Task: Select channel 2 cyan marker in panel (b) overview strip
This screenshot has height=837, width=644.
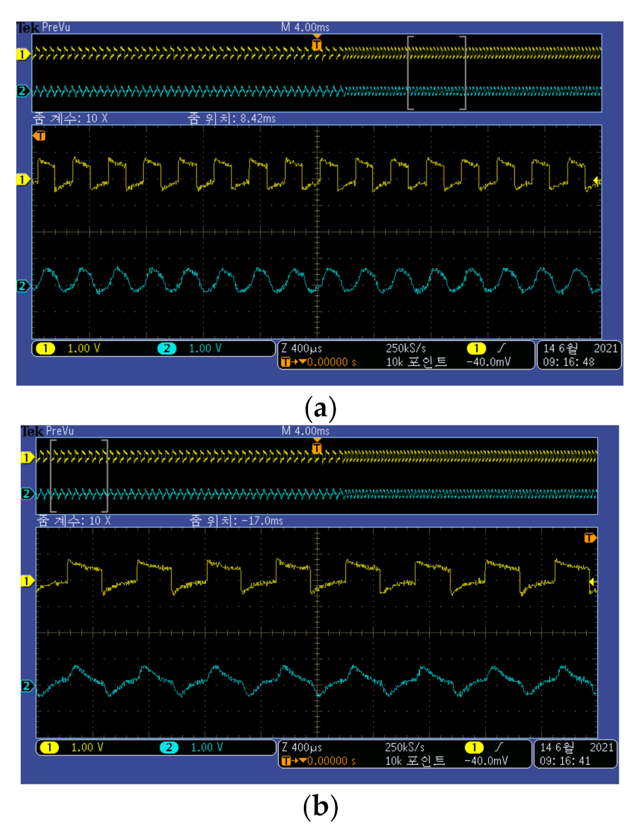Action: (x=27, y=493)
